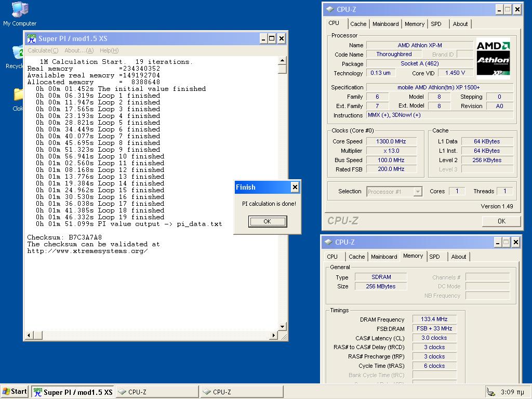
Task: Click the xtremesystems.org URL text
Action: pyautogui.click(x=87, y=251)
